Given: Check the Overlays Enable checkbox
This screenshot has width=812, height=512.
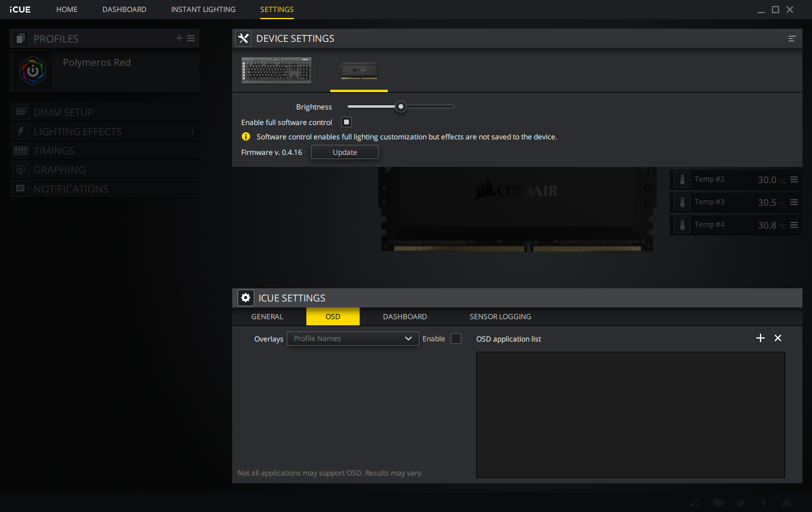Looking at the screenshot, I should pos(456,339).
